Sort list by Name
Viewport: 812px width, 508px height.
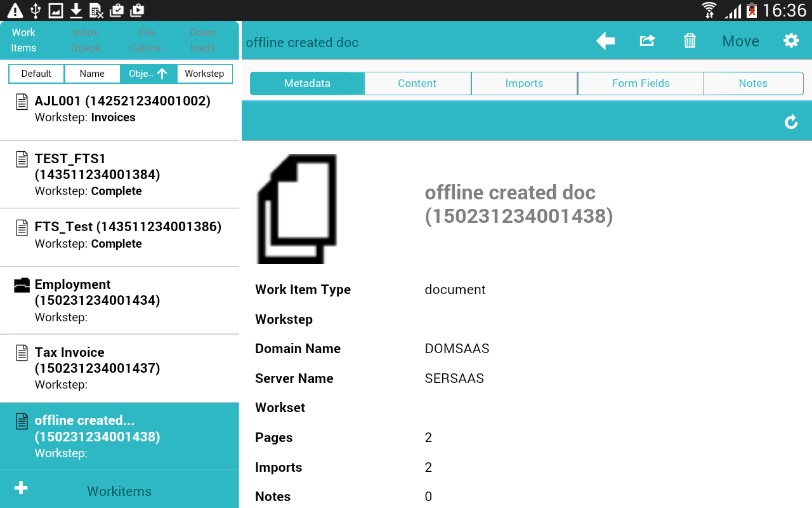92,74
